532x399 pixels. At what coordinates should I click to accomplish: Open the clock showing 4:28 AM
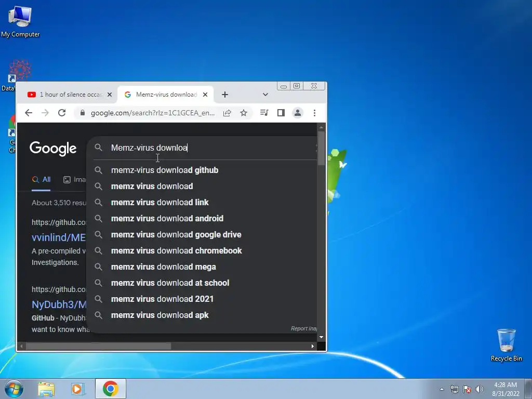pos(506,389)
